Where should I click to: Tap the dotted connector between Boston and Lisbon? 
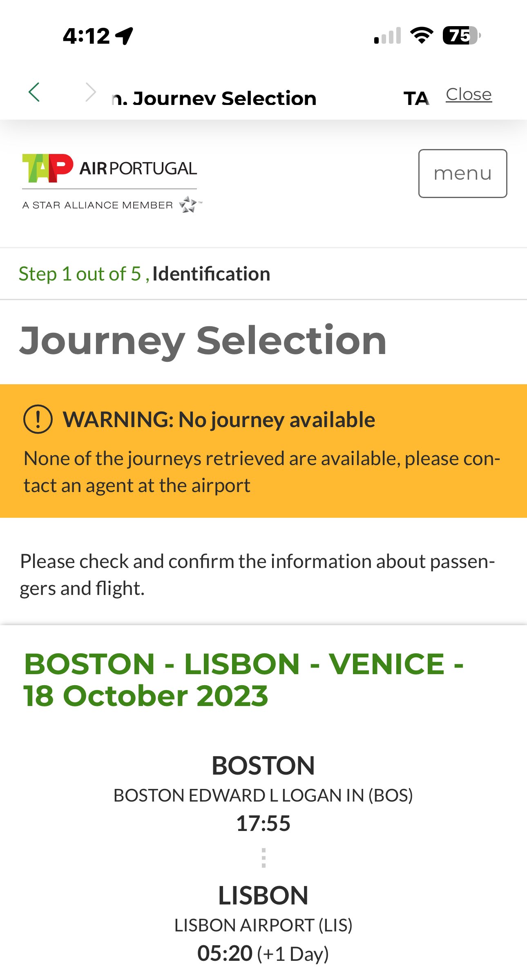(263, 858)
